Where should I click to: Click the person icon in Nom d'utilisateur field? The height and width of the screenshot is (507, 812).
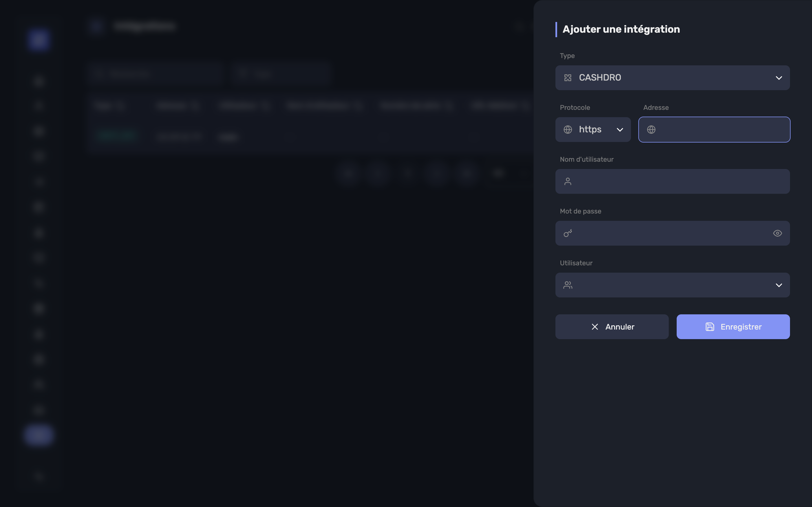coord(568,181)
